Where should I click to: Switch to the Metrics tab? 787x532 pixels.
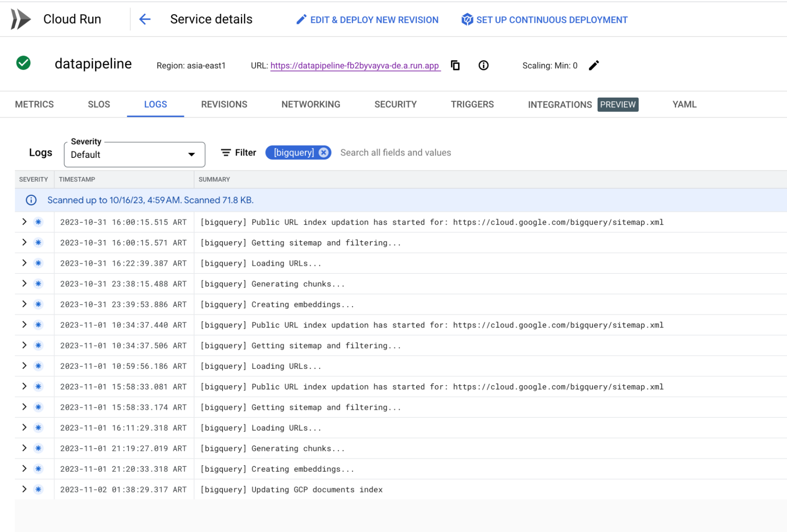34,104
